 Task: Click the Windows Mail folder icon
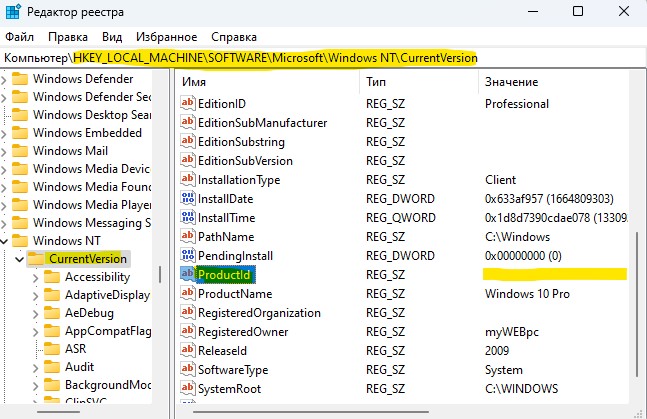click(20, 151)
